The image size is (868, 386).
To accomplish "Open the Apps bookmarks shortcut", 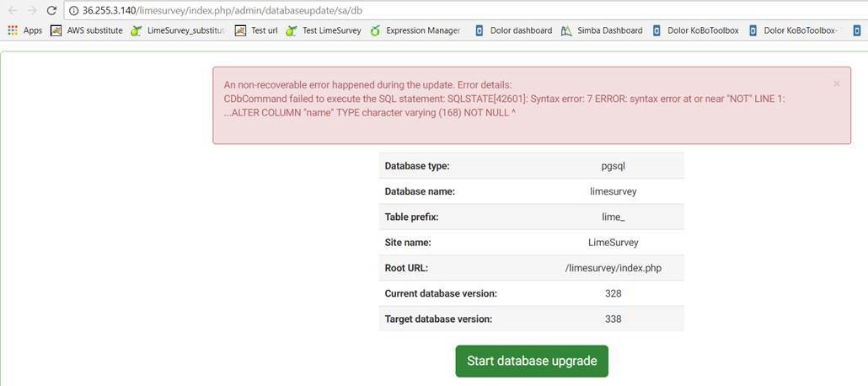I will (25, 30).
